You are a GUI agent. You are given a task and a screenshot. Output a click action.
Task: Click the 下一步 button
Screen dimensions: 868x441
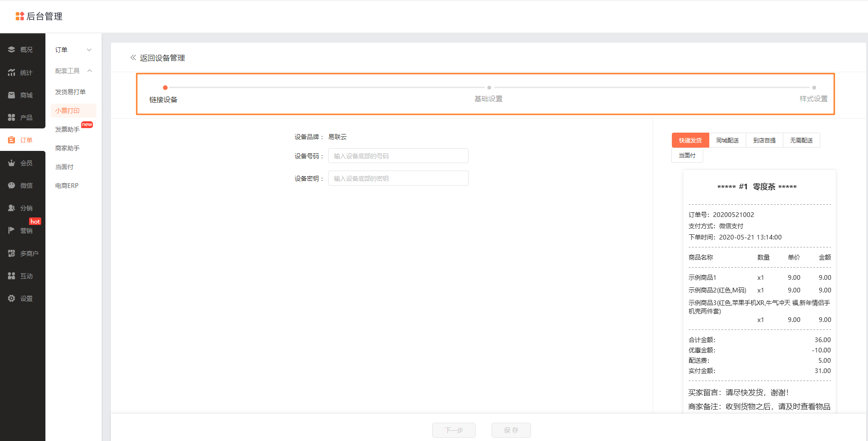[x=454, y=430]
